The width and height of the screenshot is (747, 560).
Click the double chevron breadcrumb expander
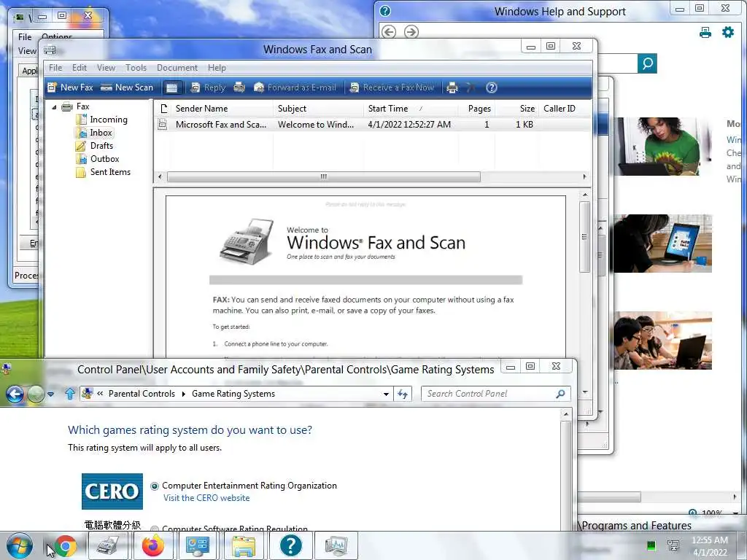[100, 394]
